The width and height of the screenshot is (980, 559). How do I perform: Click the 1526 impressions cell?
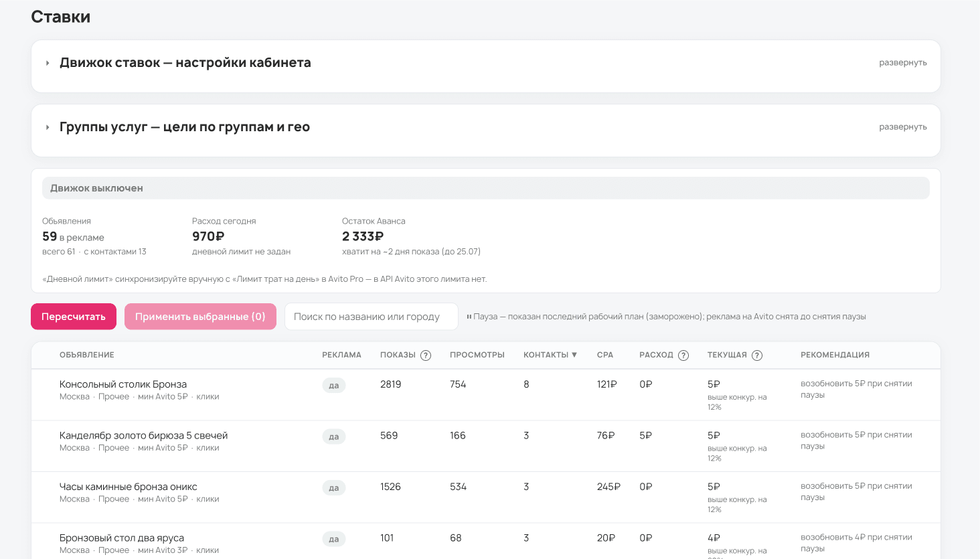pos(390,487)
